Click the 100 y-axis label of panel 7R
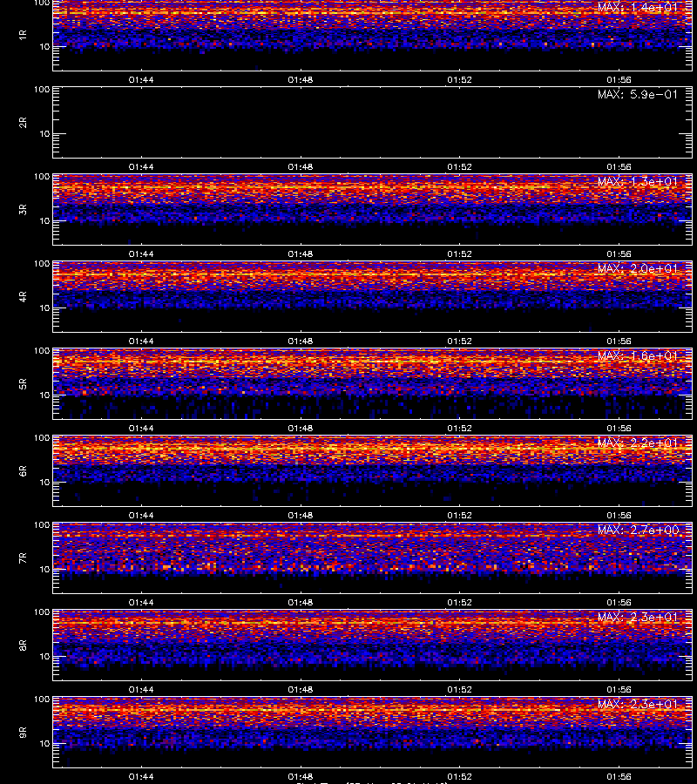The height and width of the screenshot is (784, 697). point(42,525)
